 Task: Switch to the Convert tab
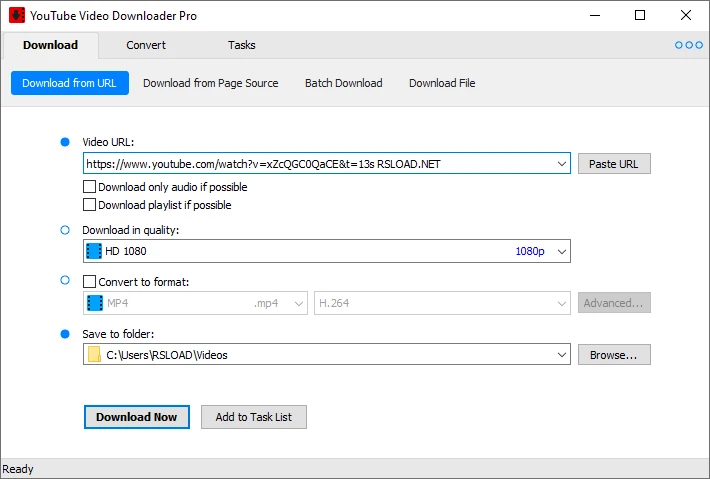pyautogui.click(x=146, y=45)
